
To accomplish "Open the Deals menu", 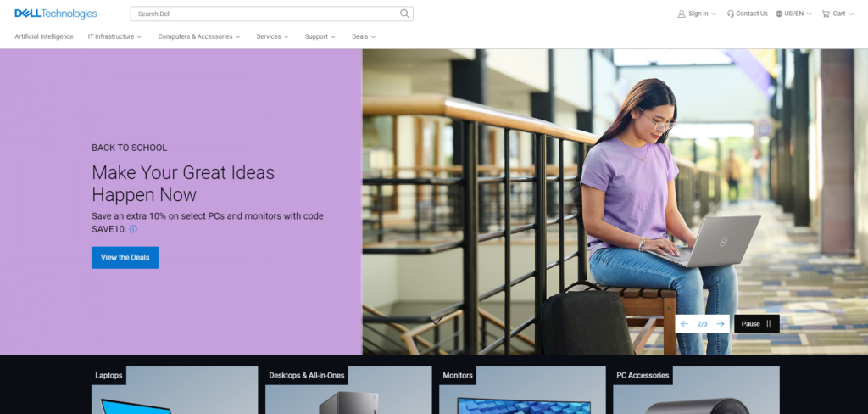I will click(x=363, y=36).
